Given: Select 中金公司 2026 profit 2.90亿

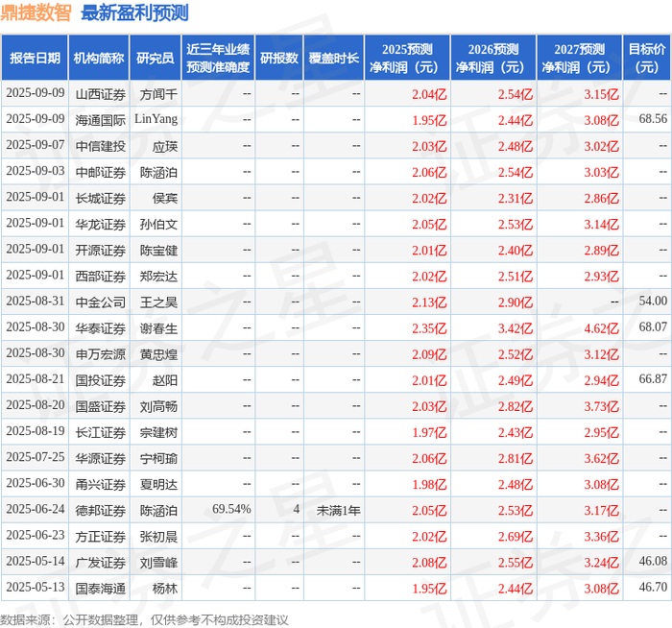Looking at the screenshot, I should (516, 302).
